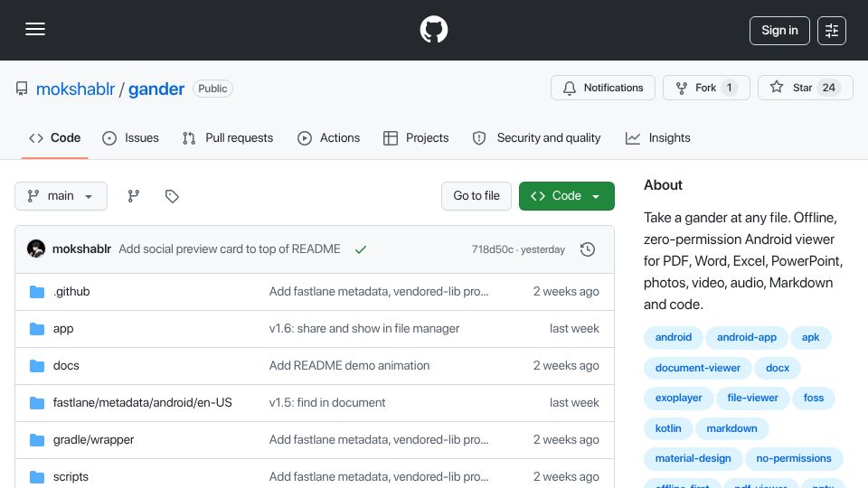Click mokshablr's avatar in the commit row

click(36, 249)
